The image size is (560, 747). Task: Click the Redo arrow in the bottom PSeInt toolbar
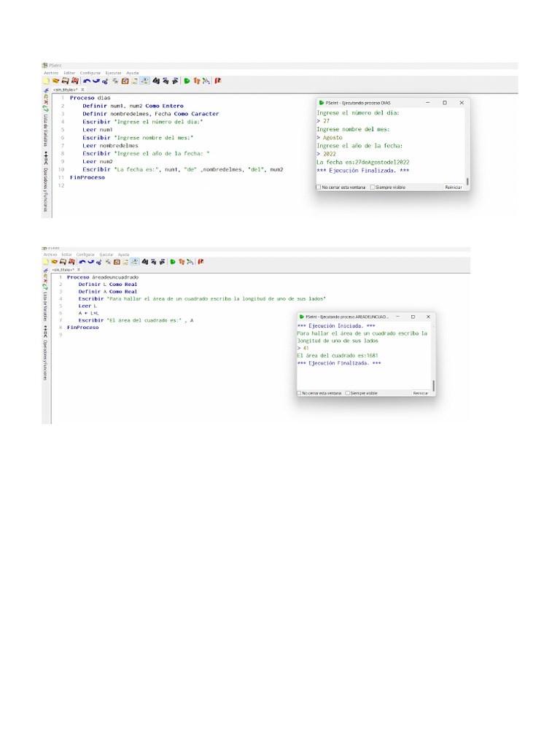pos(90,261)
